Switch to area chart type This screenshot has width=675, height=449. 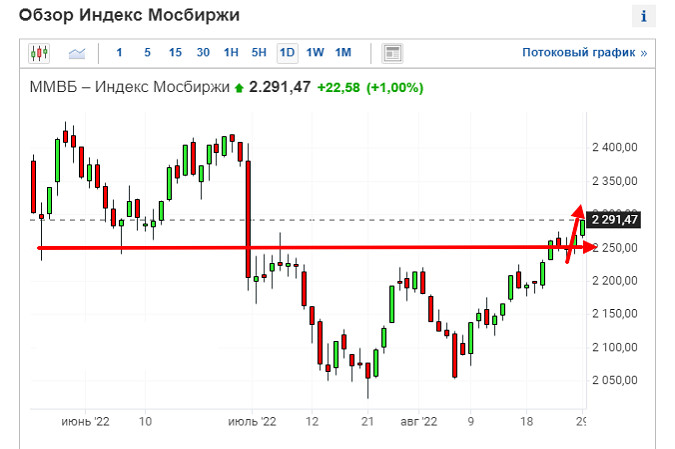click(x=77, y=53)
